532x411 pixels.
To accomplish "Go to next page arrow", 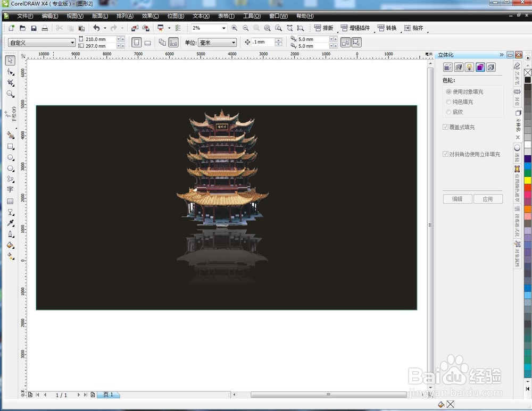I will point(78,395).
